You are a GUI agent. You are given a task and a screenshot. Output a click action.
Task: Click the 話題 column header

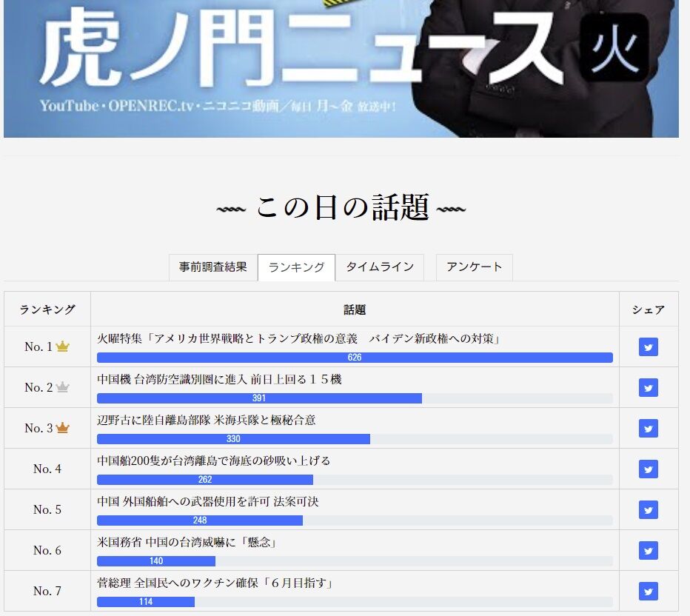(355, 309)
